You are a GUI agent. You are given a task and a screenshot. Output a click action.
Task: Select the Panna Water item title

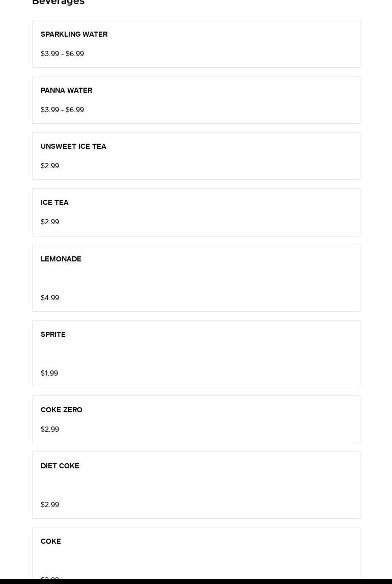(66, 91)
